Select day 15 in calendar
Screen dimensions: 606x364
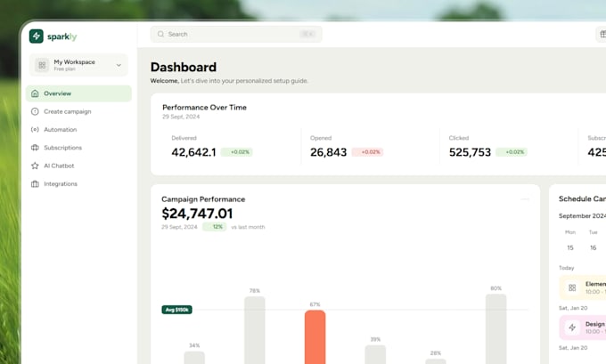coord(570,247)
